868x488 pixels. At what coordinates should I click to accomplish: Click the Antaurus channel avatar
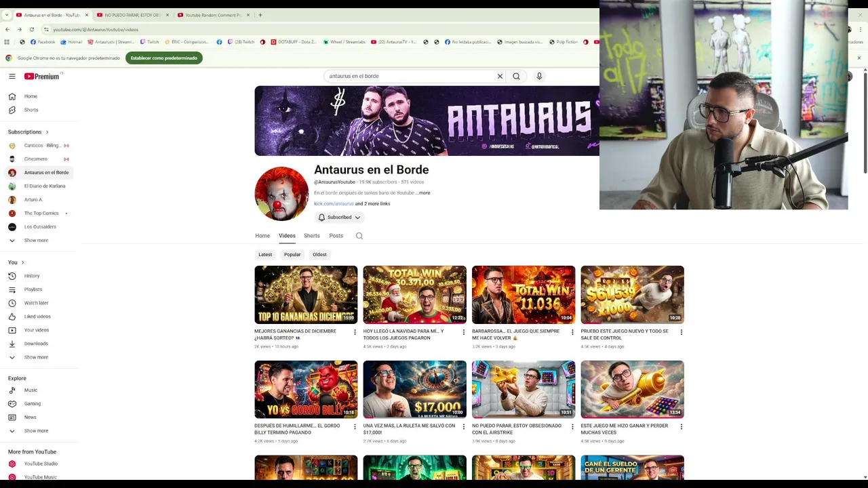pyautogui.click(x=281, y=194)
